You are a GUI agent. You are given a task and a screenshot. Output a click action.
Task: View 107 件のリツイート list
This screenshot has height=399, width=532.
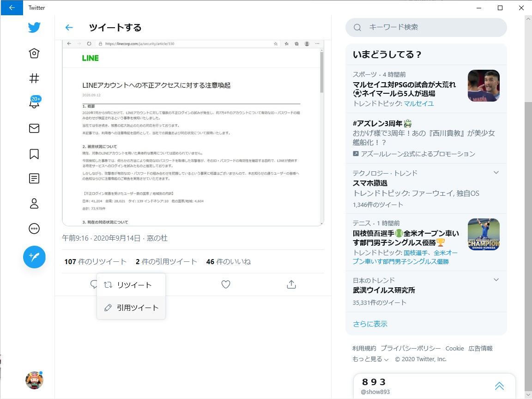coord(95,261)
